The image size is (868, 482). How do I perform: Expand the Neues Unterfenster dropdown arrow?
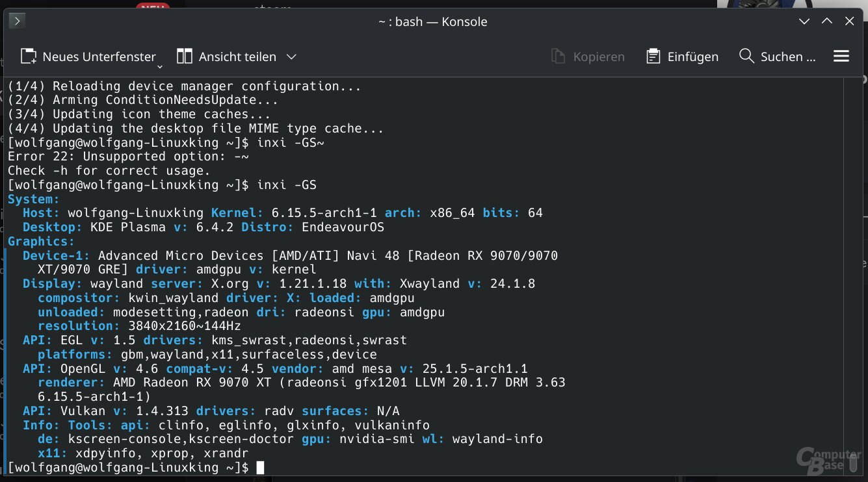pos(159,66)
